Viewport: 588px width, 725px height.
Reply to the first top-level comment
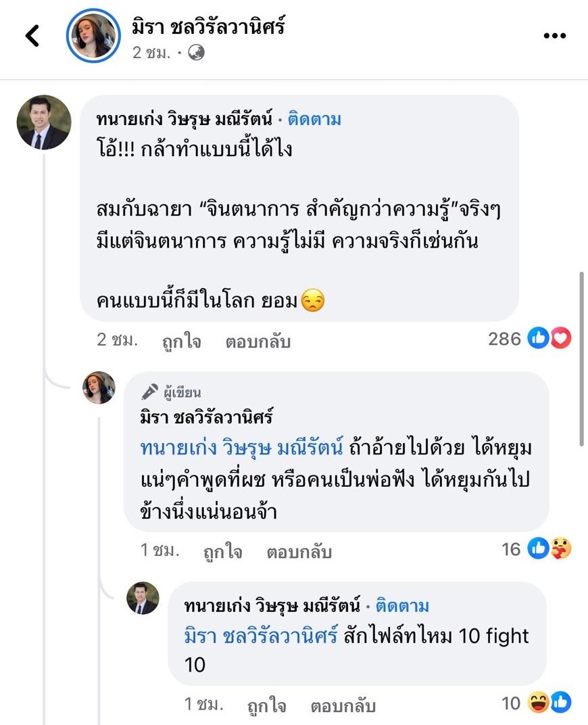pyautogui.click(x=258, y=341)
